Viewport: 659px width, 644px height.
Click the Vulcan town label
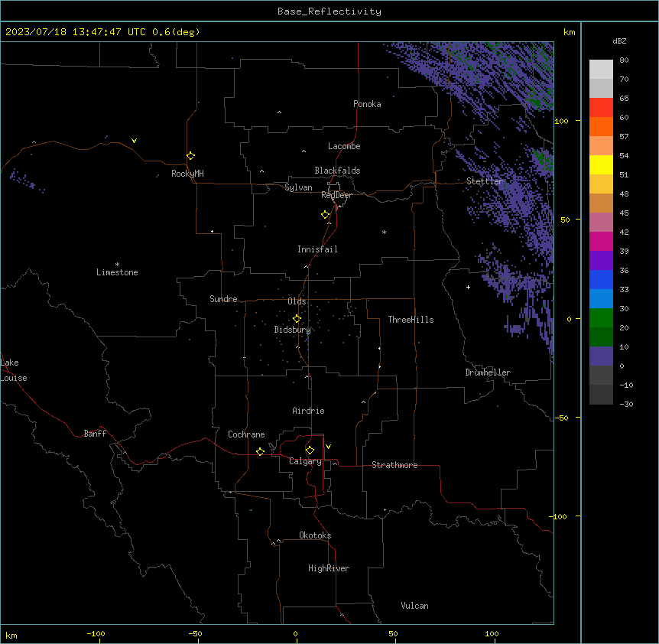(414, 606)
